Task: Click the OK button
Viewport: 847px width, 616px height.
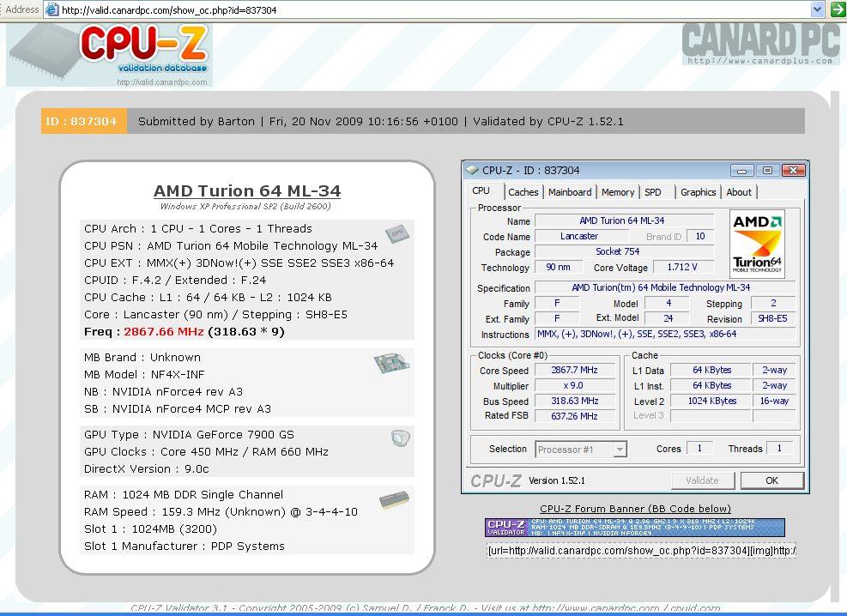Action: tap(772, 480)
